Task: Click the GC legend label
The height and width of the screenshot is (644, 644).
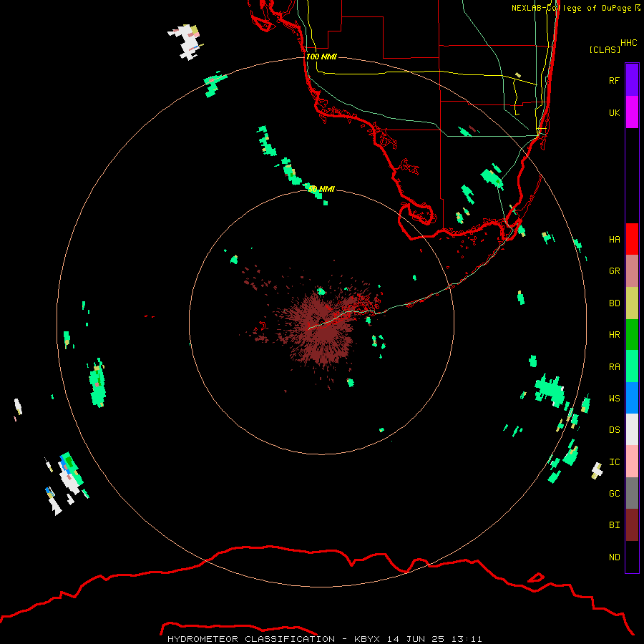Action: click(614, 493)
